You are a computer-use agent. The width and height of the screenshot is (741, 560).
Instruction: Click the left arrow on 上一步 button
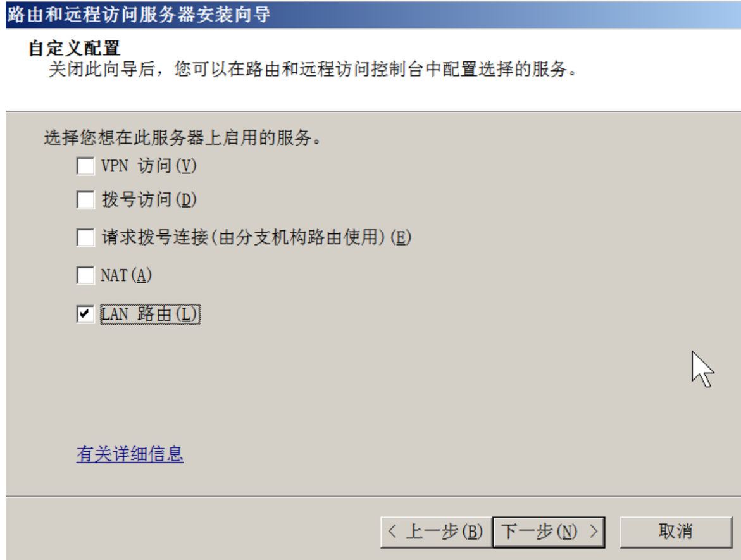click(392, 532)
